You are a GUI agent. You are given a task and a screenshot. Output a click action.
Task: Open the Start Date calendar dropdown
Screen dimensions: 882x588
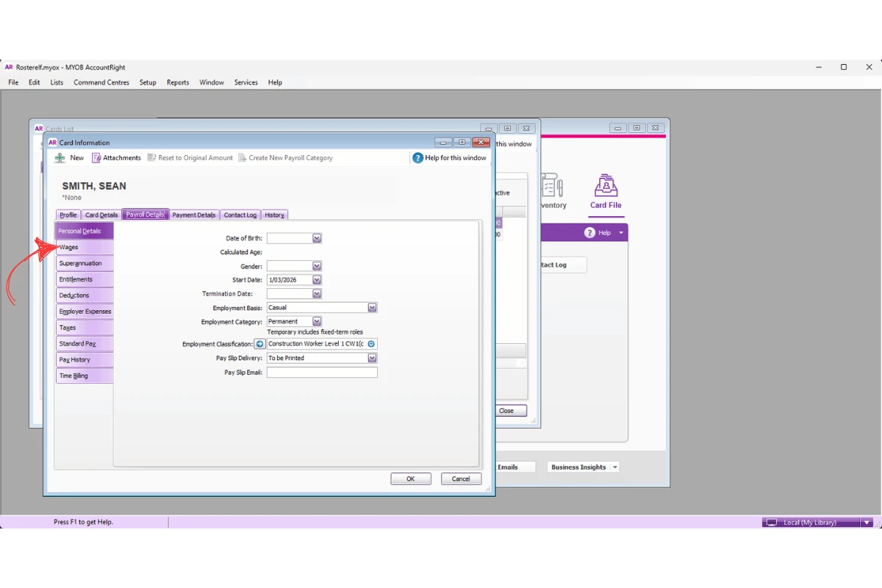pyautogui.click(x=317, y=280)
